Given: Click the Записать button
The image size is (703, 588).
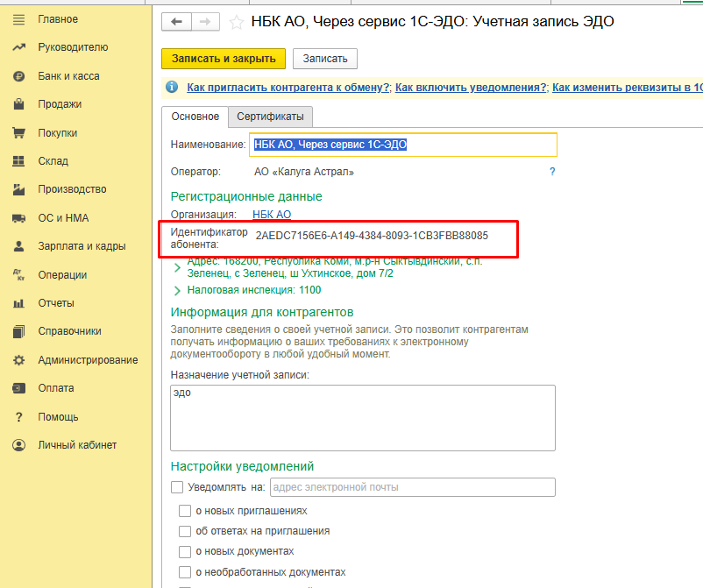Looking at the screenshot, I should [325, 59].
